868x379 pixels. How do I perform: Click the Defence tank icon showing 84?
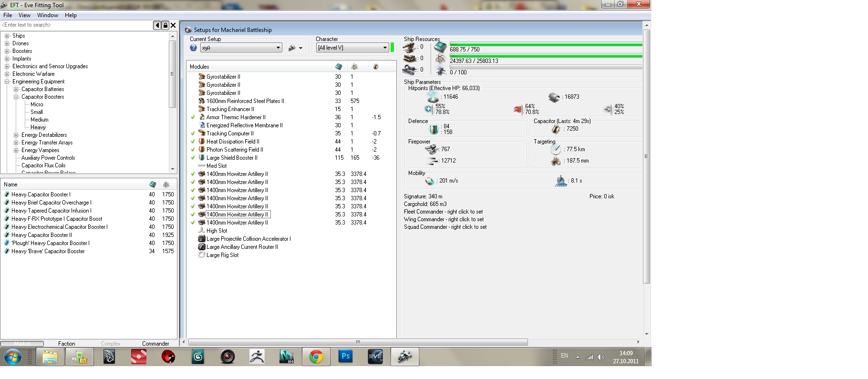[x=434, y=129]
